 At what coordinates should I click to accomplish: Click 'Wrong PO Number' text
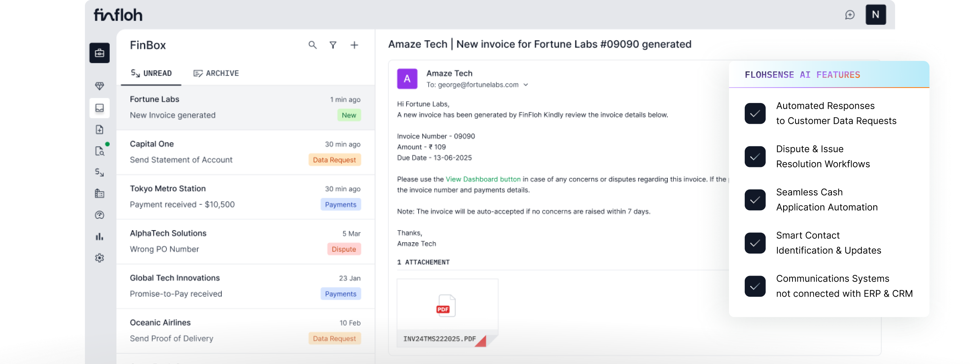[x=164, y=249]
